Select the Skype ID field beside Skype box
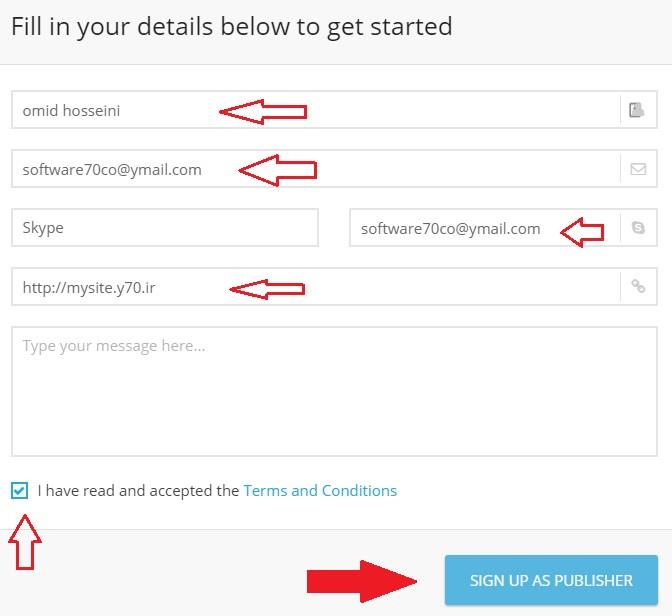This screenshot has width=672, height=616. [450, 228]
